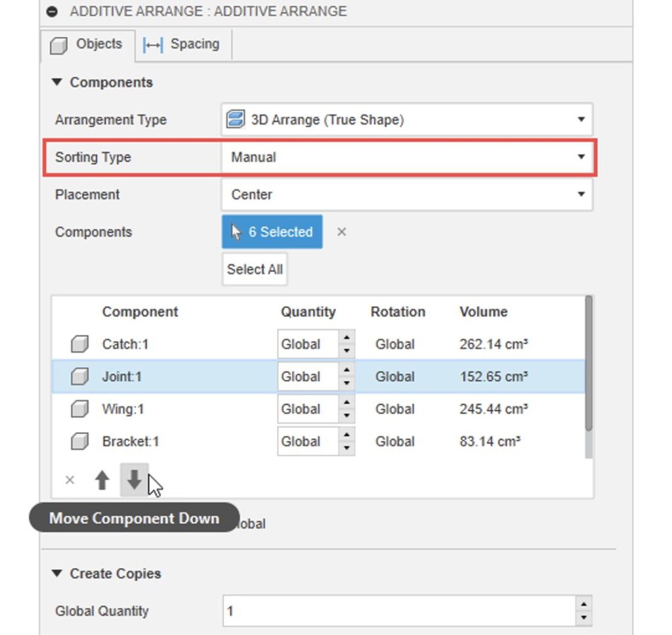Image resolution: width=672 pixels, height=635 pixels.
Task: Open the Placement dropdown
Action: [406, 195]
